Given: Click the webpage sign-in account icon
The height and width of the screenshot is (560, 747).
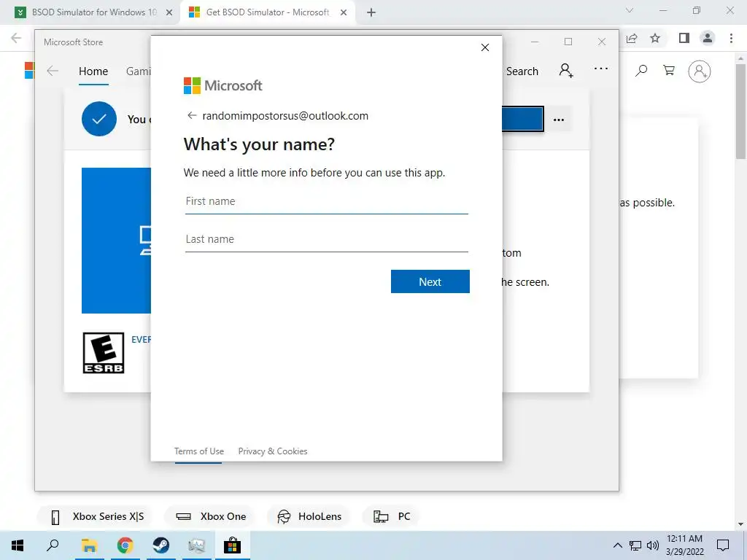Looking at the screenshot, I should [699, 71].
